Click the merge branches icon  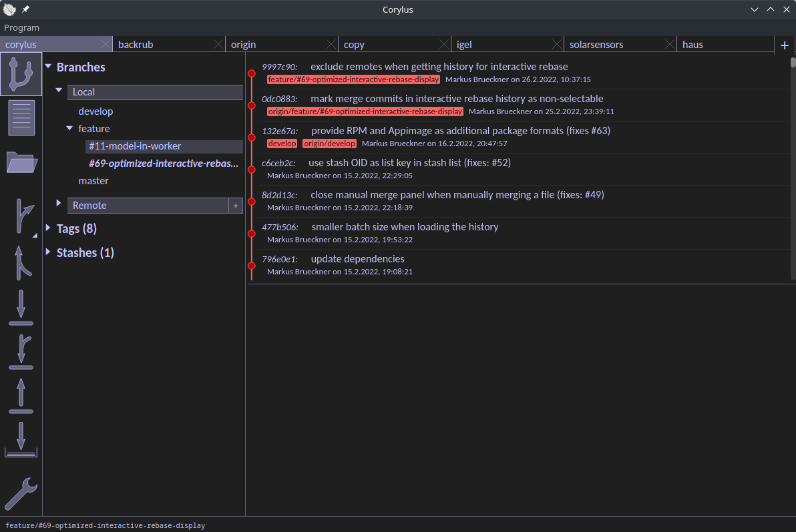[21, 264]
